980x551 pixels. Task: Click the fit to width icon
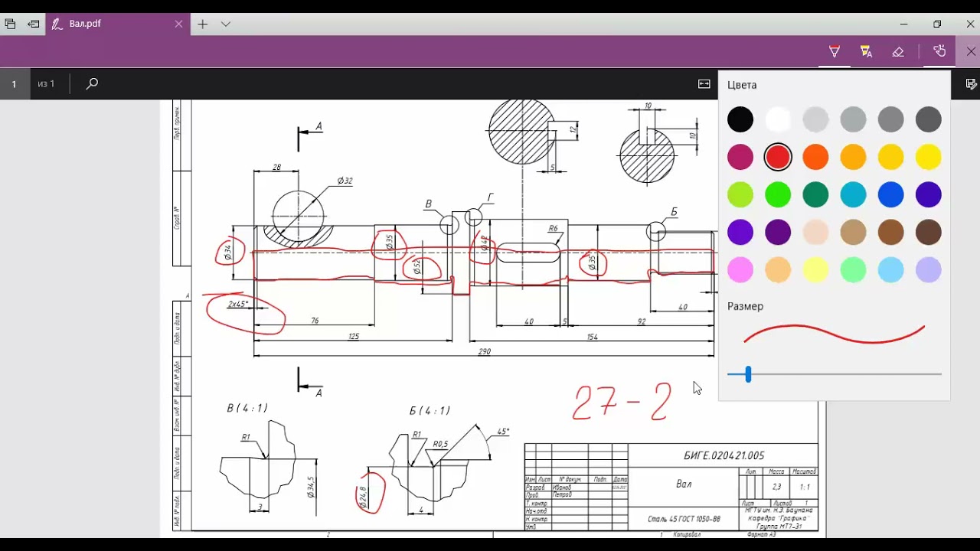(x=704, y=84)
